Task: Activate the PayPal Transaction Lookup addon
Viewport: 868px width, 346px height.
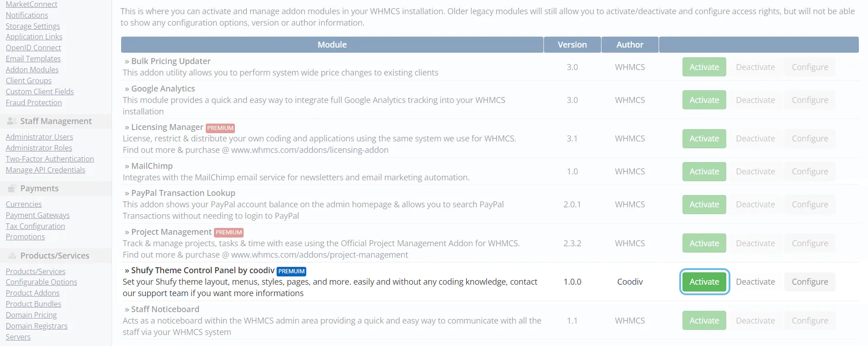Action: [x=704, y=205]
